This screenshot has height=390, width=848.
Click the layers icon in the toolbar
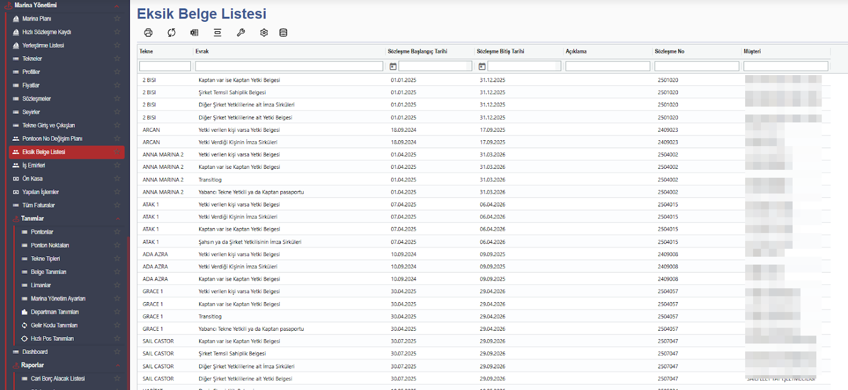264,32
